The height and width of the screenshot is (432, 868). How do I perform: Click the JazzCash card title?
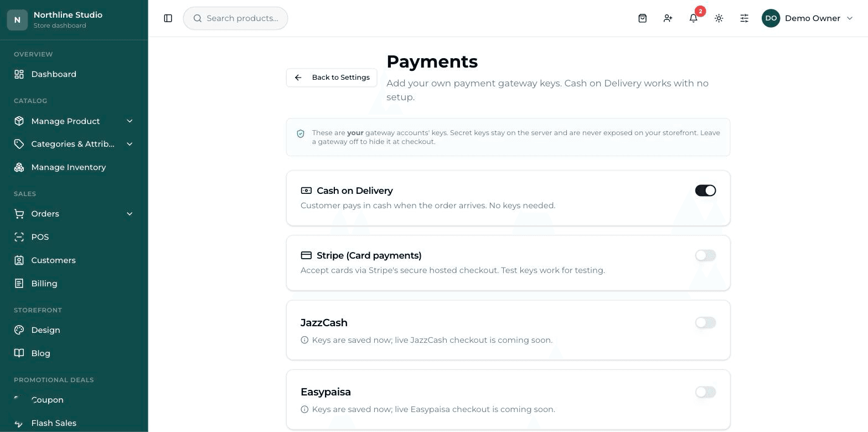point(324,322)
